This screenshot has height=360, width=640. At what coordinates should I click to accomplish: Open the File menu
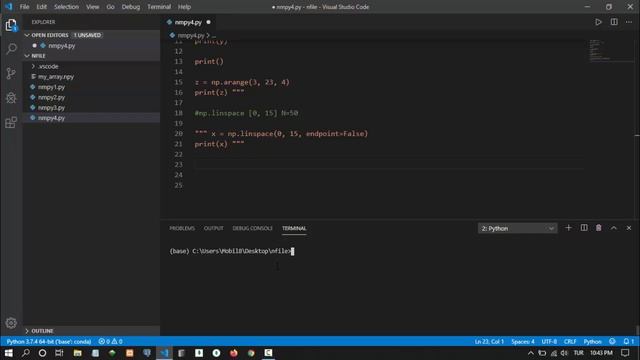pos(24,7)
